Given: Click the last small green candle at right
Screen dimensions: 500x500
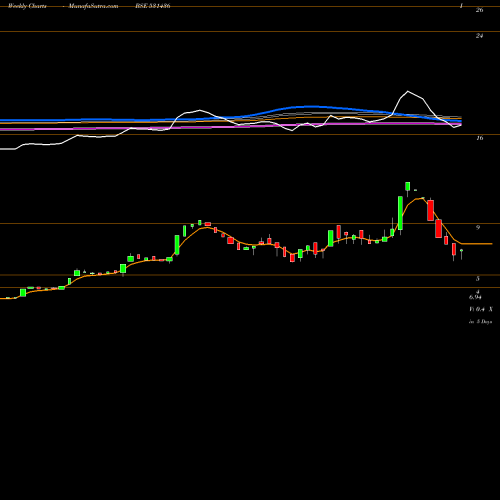Looking at the screenshot, I should (x=461, y=250).
